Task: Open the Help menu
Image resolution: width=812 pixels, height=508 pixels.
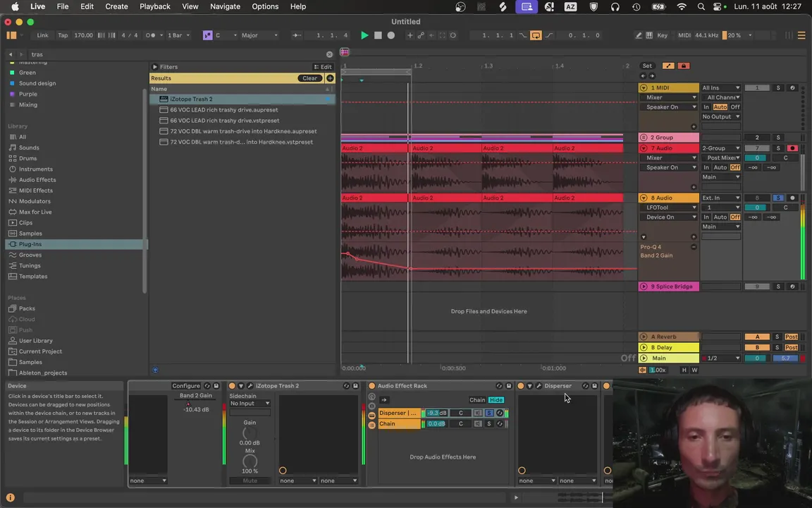Action: click(x=297, y=6)
